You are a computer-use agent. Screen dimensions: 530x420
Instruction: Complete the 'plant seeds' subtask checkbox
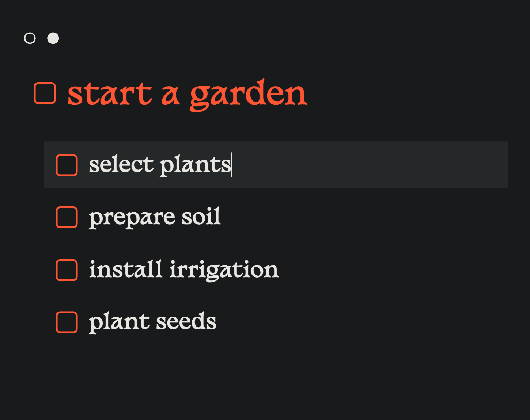pos(67,322)
